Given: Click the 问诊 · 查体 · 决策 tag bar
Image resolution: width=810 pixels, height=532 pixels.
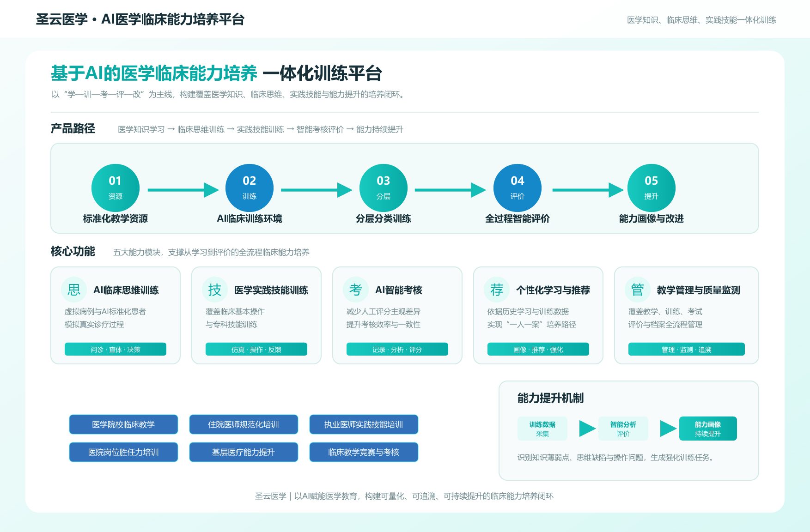Looking at the screenshot, I should point(116,349).
